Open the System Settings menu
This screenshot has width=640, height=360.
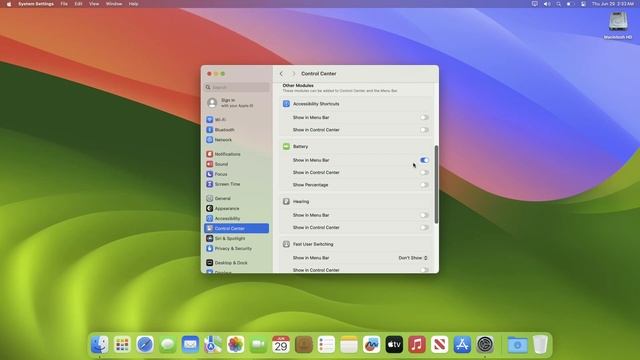tap(36, 4)
